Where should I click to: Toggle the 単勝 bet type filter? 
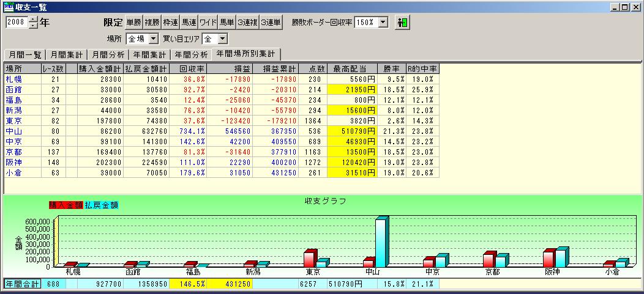[x=133, y=23]
